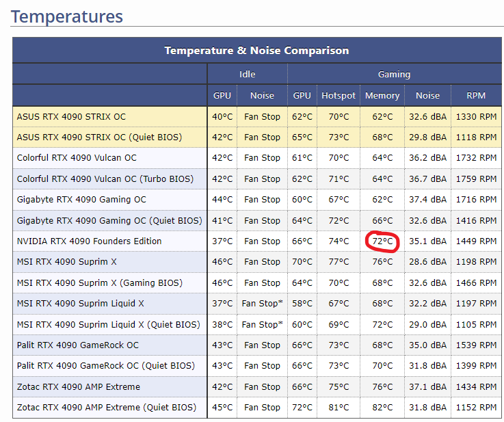Viewport: 504px width, 422px height.
Task: Click the Temperatures heading
Action: click(67, 16)
